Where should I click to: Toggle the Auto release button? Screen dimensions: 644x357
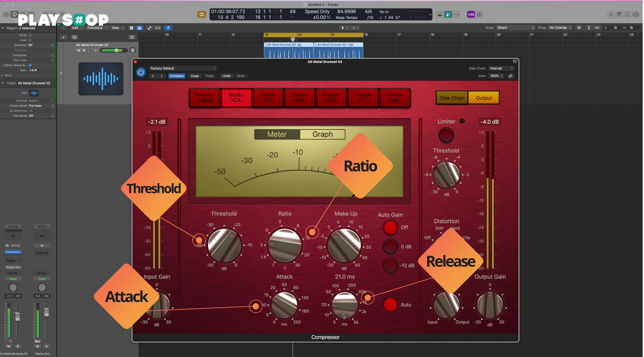(x=390, y=305)
